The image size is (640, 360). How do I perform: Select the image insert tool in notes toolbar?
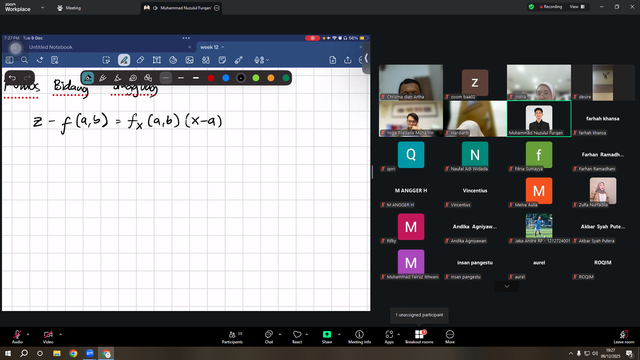[189, 60]
